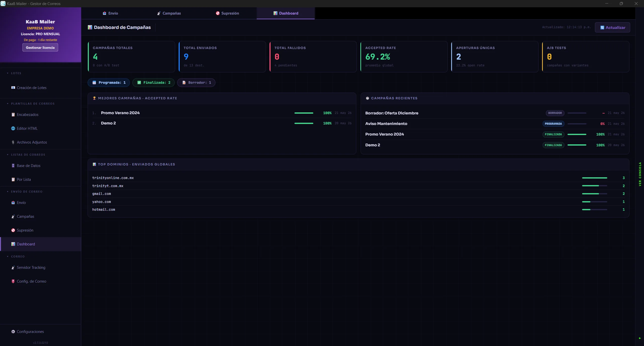Select the hotmail.com domain row
The width and height of the screenshot is (644, 346).
358,210
